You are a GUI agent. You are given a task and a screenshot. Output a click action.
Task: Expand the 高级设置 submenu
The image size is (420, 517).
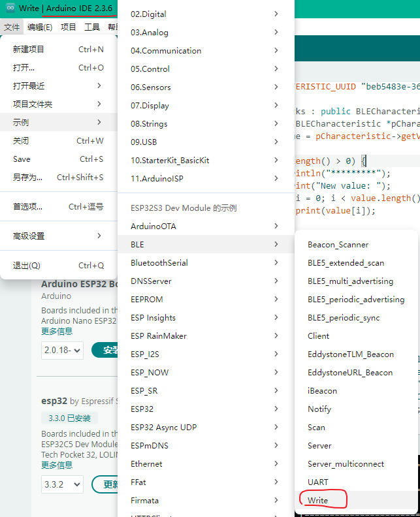[59, 236]
